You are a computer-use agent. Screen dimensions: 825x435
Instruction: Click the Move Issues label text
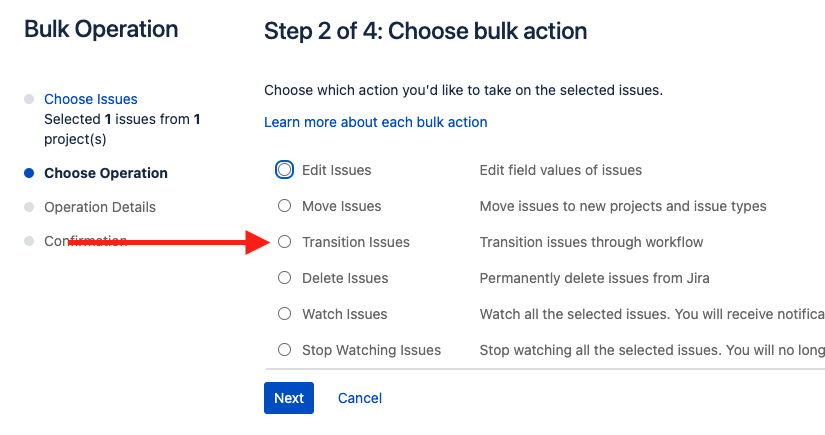[x=341, y=206]
